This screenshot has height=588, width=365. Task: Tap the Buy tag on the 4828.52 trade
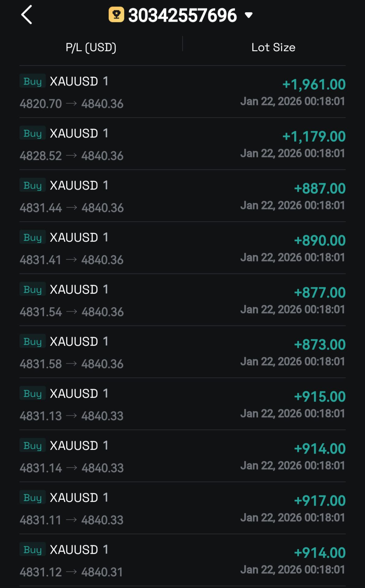coord(32,133)
